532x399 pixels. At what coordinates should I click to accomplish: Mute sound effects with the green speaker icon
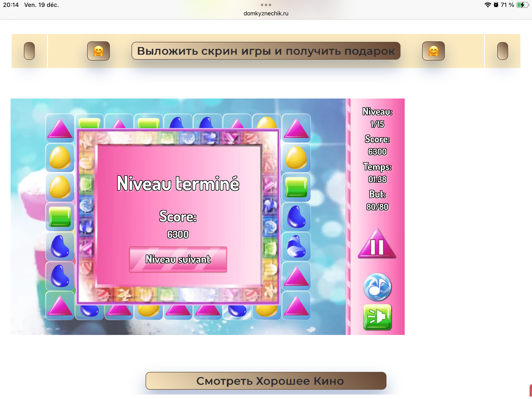377,317
